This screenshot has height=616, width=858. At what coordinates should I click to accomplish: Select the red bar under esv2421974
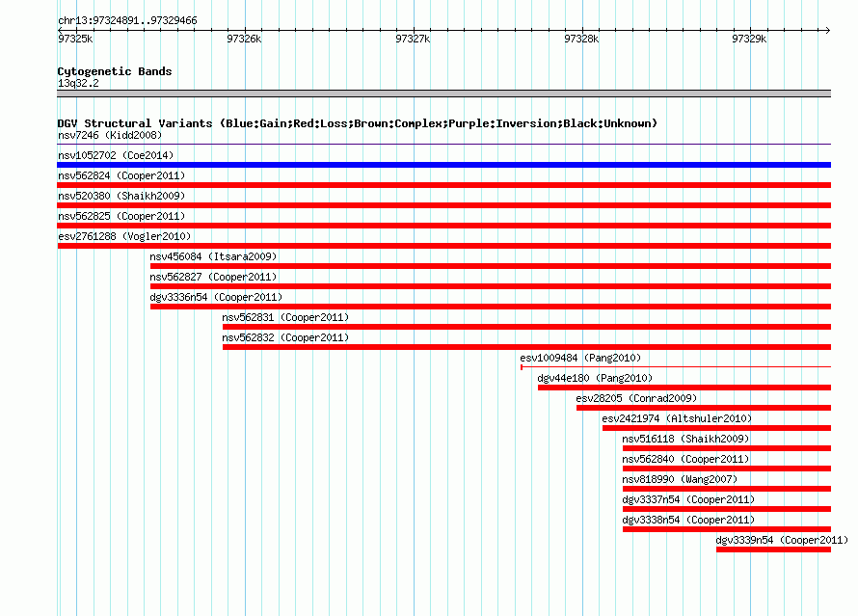[717, 428]
